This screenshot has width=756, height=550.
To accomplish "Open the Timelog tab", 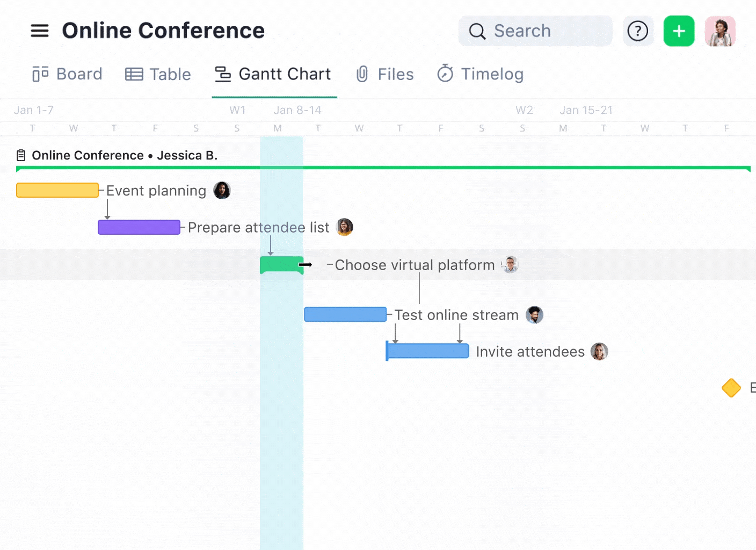I will (x=479, y=74).
